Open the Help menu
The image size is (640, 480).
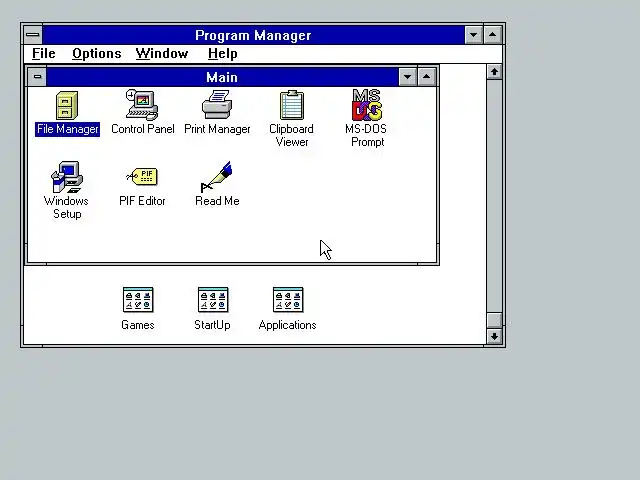coord(222,53)
